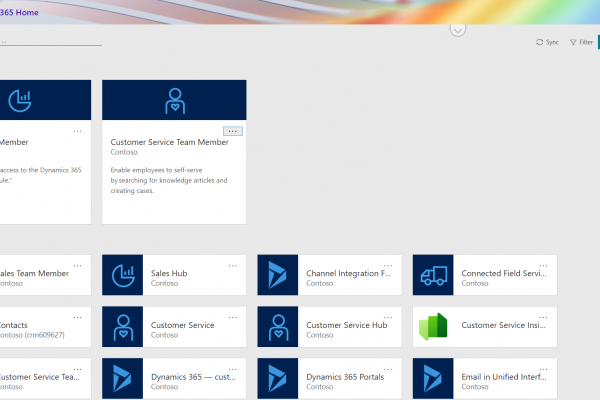Open the Dynamics 365 — cust... app title
The image size is (600, 400).
[x=193, y=377]
